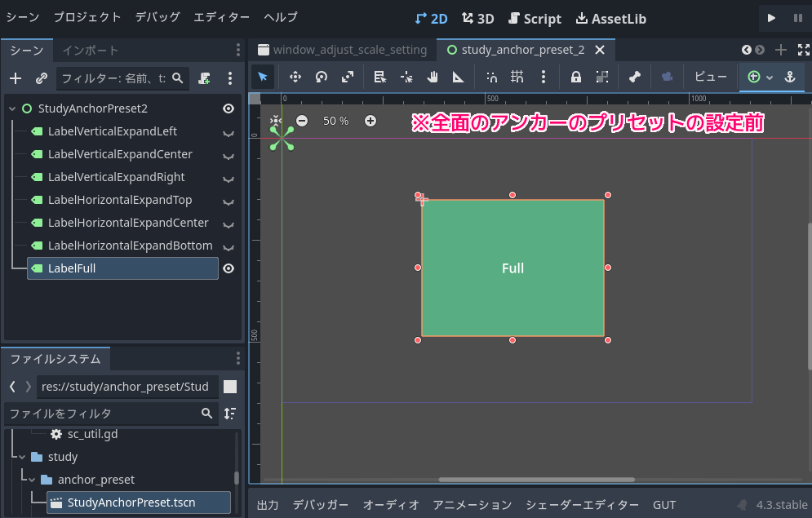
Task: Select the Move tool in the canvas toolbar
Action: [x=294, y=78]
